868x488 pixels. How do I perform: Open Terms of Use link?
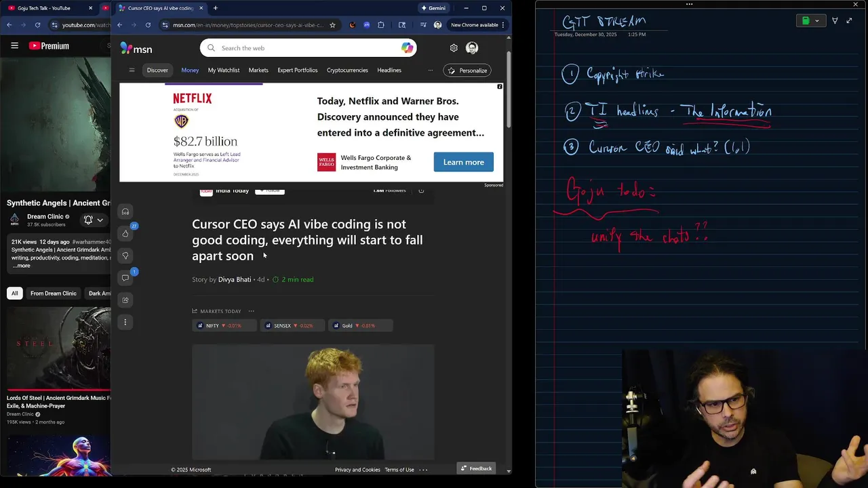coord(399,470)
